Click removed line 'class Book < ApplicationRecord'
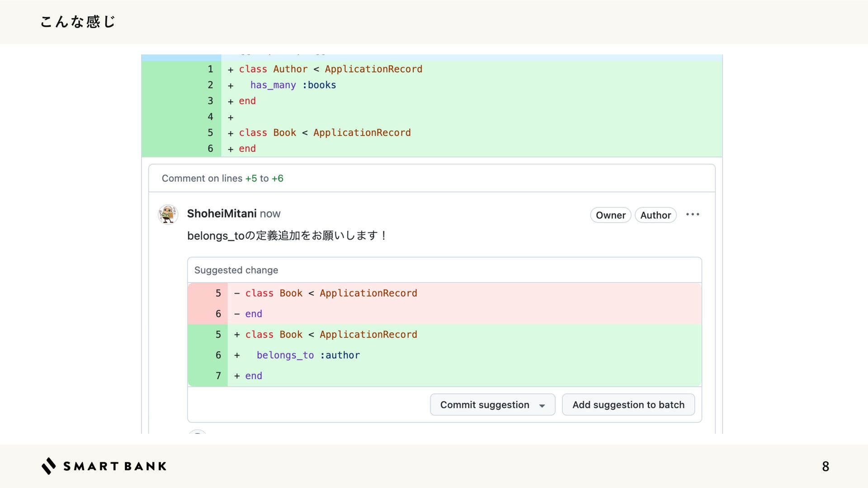This screenshot has width=868, height=488. point(331,293)
